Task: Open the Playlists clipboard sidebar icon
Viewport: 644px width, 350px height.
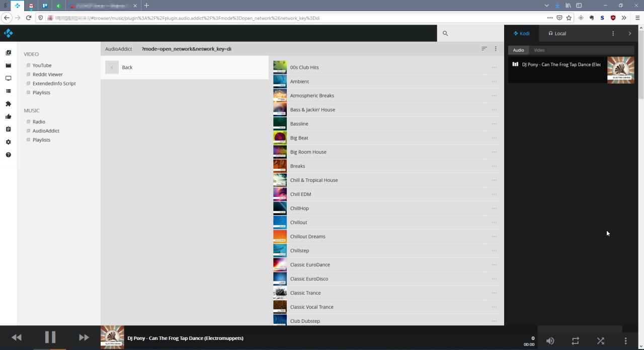Action: [8, 129]
